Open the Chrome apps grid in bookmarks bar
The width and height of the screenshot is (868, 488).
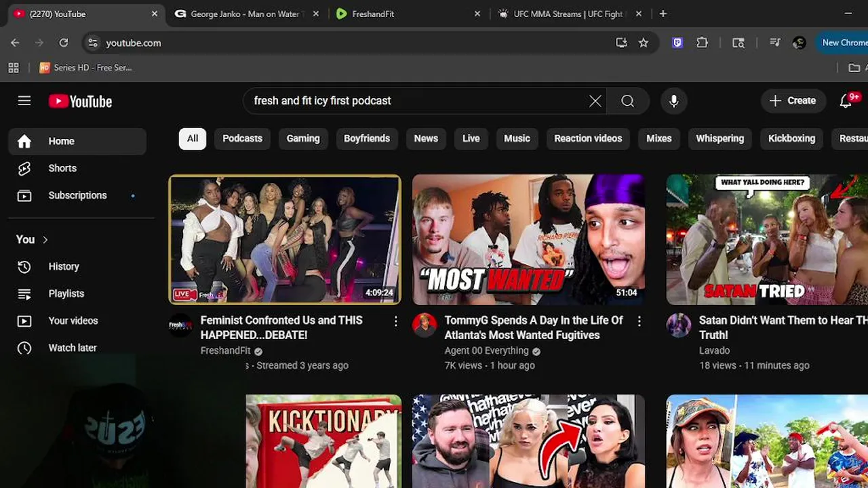point(14,68)
